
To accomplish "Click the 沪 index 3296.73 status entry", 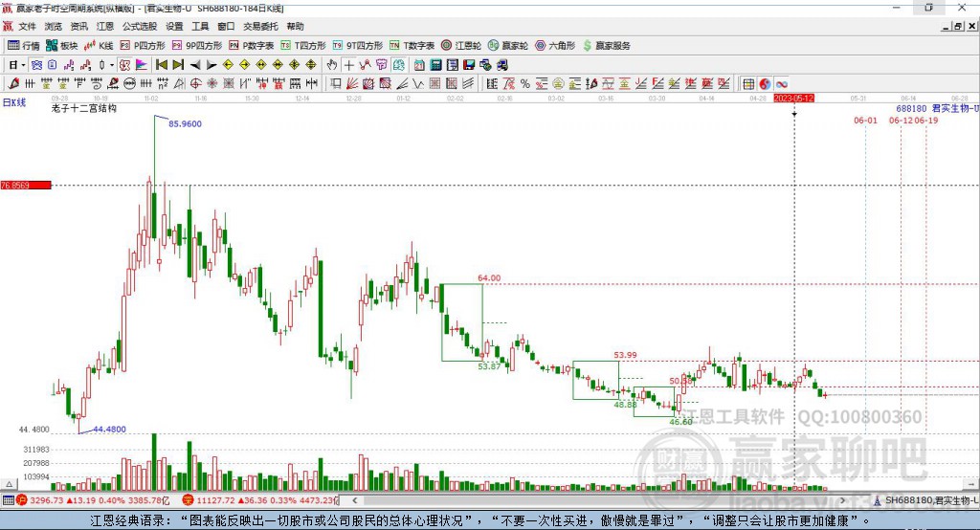I will coord(93,500).
